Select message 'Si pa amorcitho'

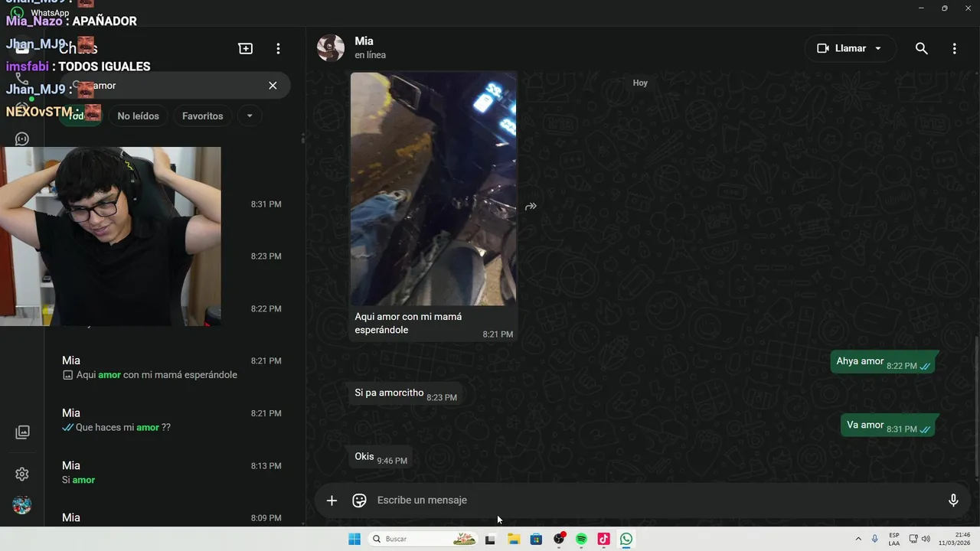[405, 394]
